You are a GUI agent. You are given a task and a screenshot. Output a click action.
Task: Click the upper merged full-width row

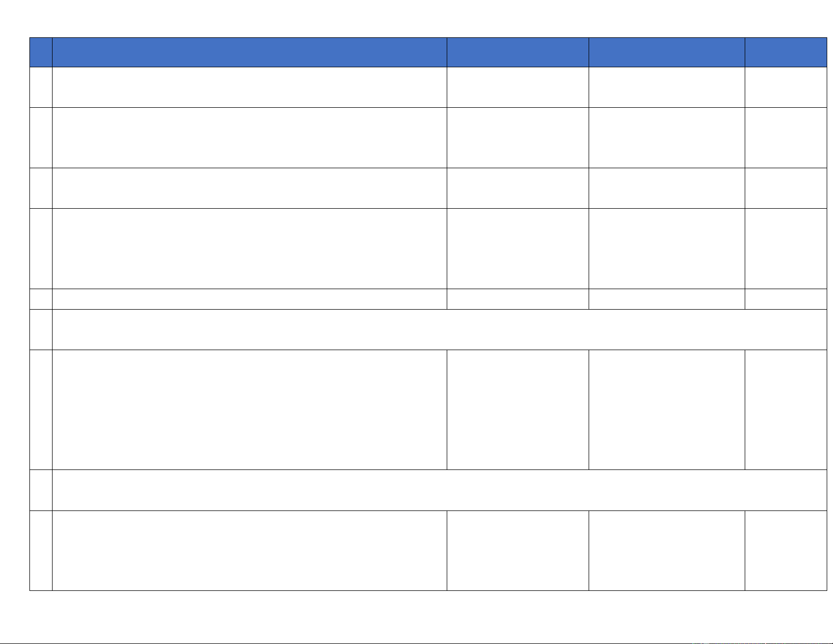coord(439,330)
